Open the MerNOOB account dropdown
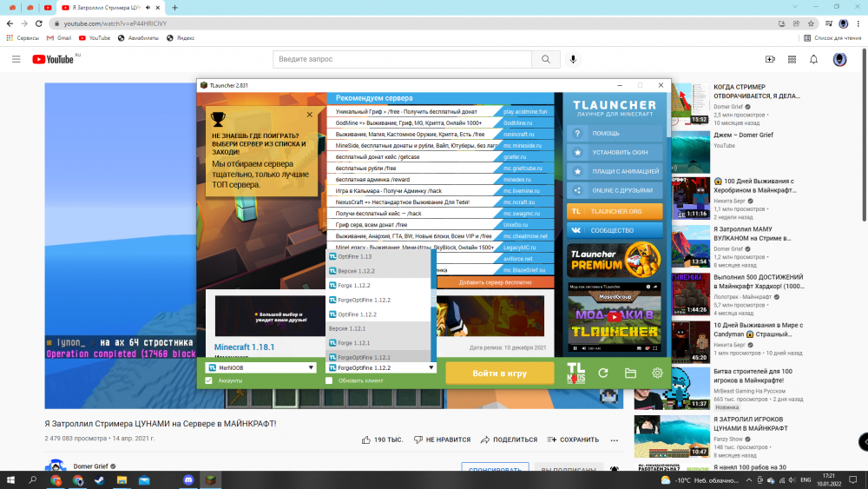Image resolution: width=868 pixels, height=489 pixels. pos(260,367)
